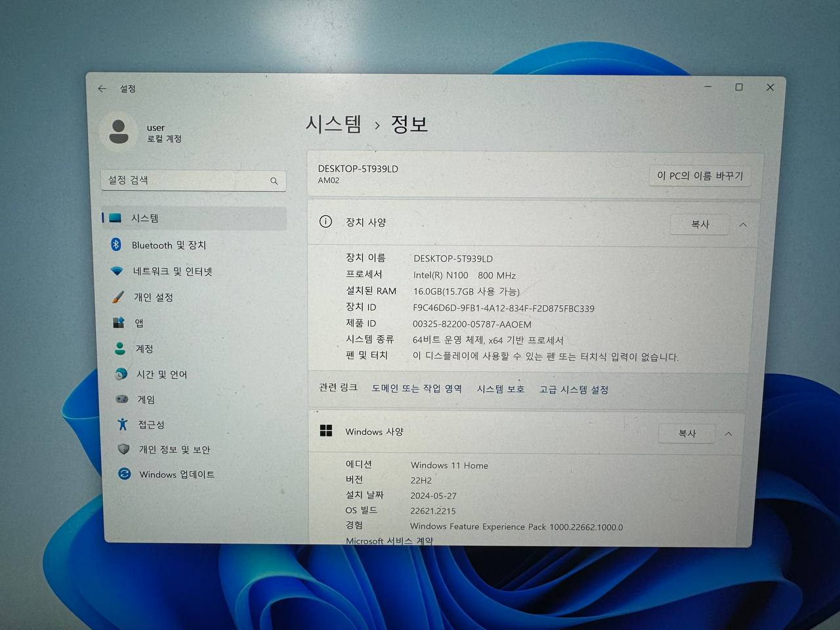Open 고급 시스템 설정 link
840x630 pixels.
[x=574, y=390]
